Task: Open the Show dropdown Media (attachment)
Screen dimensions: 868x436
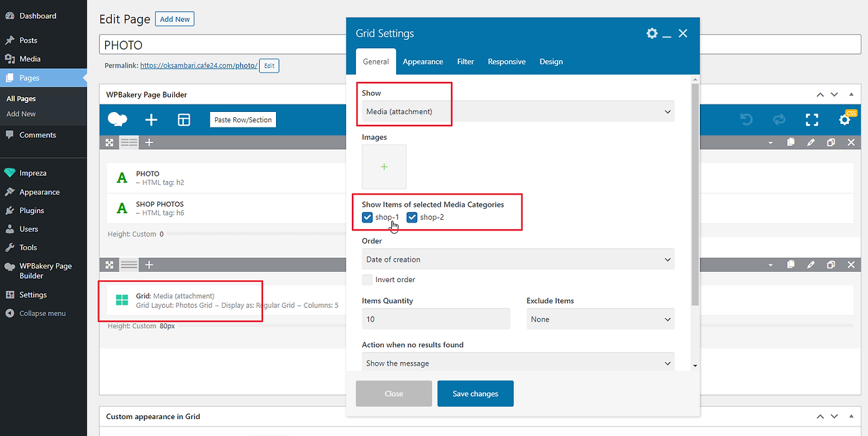Action: 518,111
